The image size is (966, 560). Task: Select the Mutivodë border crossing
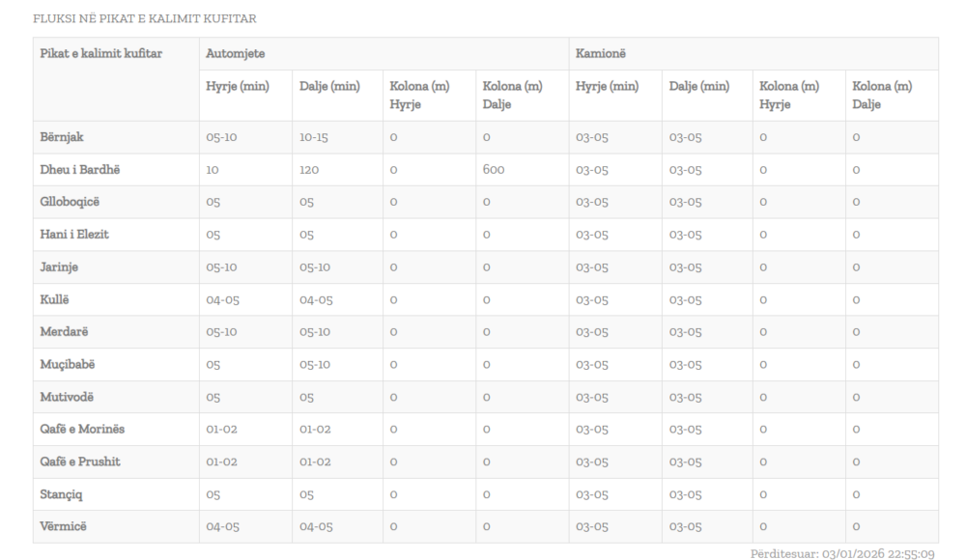(x=68, y=396)
